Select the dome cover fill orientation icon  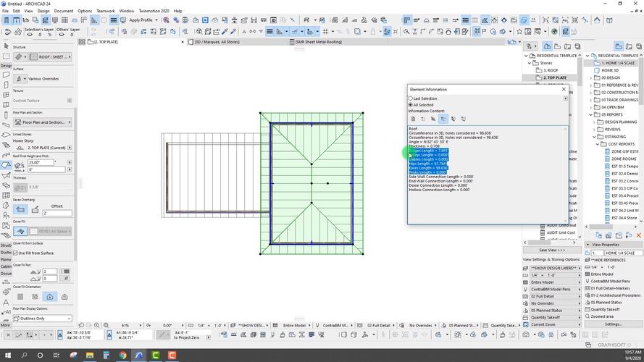64,297
